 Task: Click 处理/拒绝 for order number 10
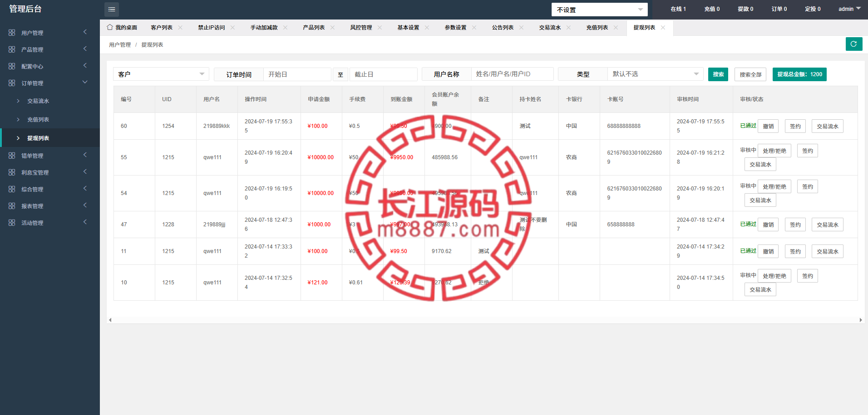(774, 276)
